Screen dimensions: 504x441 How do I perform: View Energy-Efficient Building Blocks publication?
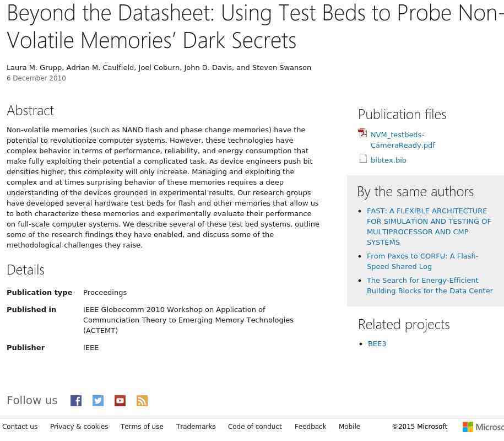(430, 286)
